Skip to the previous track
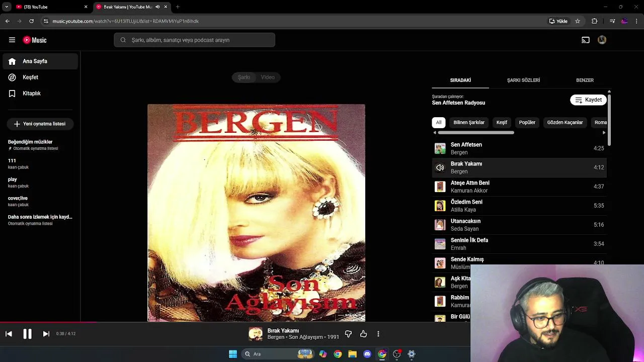This screenshot has width=644, height=362. pos(9,334)
